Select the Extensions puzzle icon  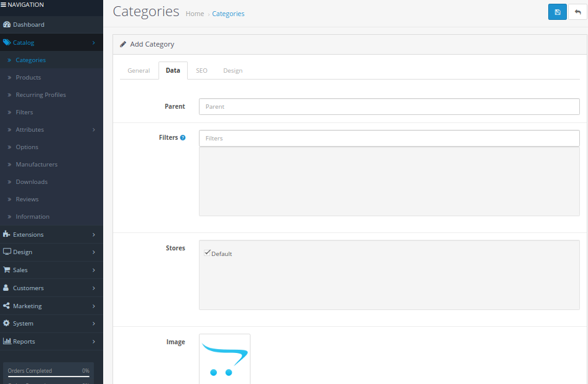coord(6,234)
